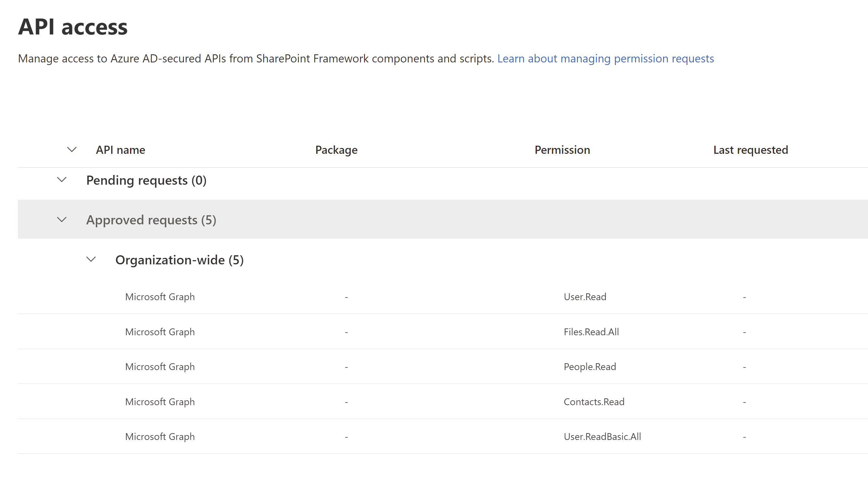The height and width of the screenshot is (478, 868).
Task: Click the Last requested column header
Action: 750,150
